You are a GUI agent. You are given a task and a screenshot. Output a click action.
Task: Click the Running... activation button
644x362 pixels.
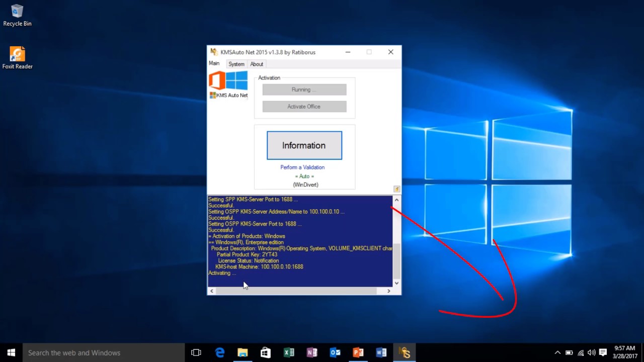pyautogui.click(x=304, y=89)
